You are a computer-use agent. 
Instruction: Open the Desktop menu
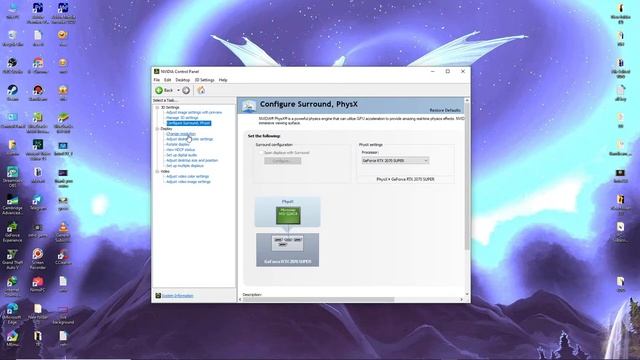pyautogui.click(x=182, y=80)
